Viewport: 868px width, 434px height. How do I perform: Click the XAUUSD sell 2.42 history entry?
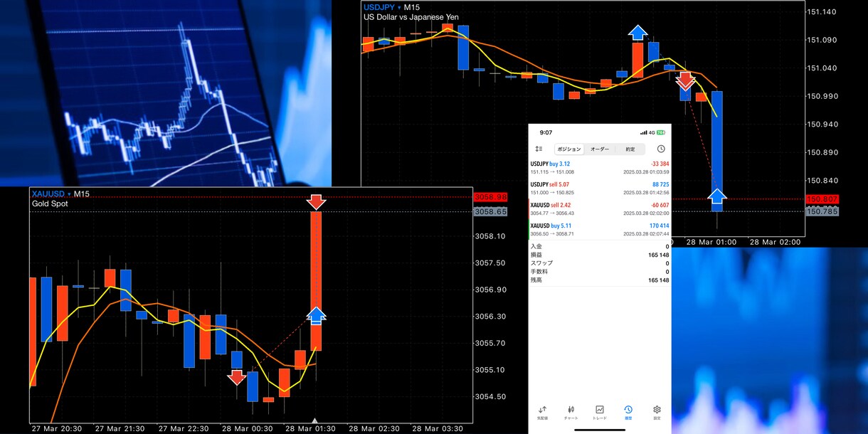click(x=600, y=208)
